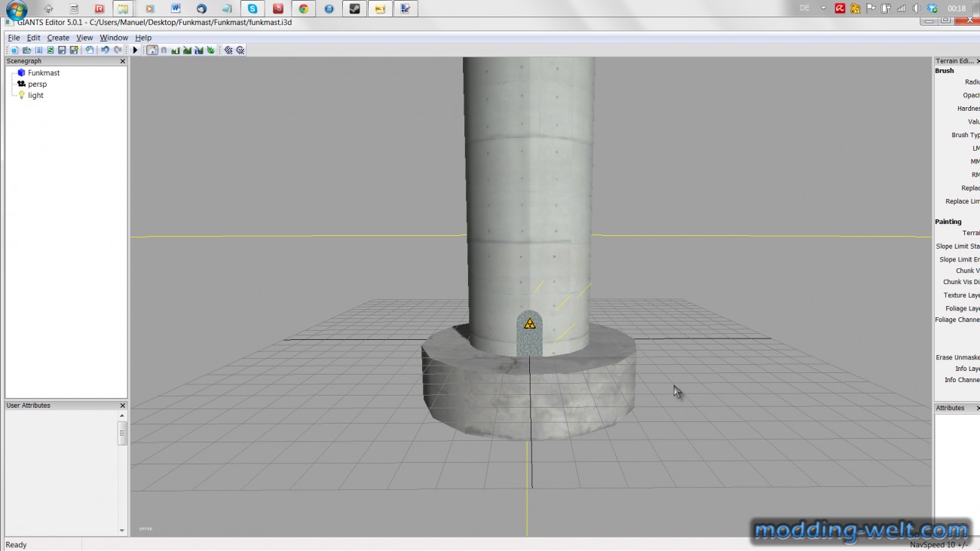Viewport: 980px width, 551px height.
Task: Open the Window menu
Action: [114, 38]
